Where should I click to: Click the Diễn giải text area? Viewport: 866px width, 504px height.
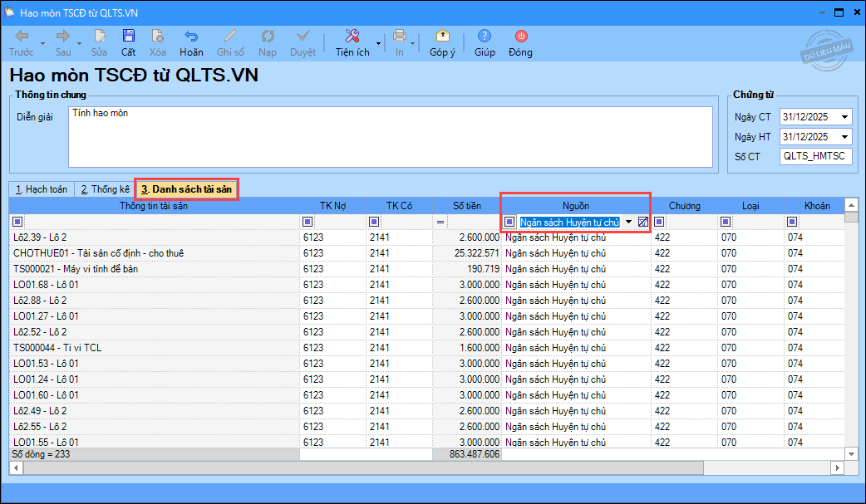pyautogui.click(x=391, y=137)
